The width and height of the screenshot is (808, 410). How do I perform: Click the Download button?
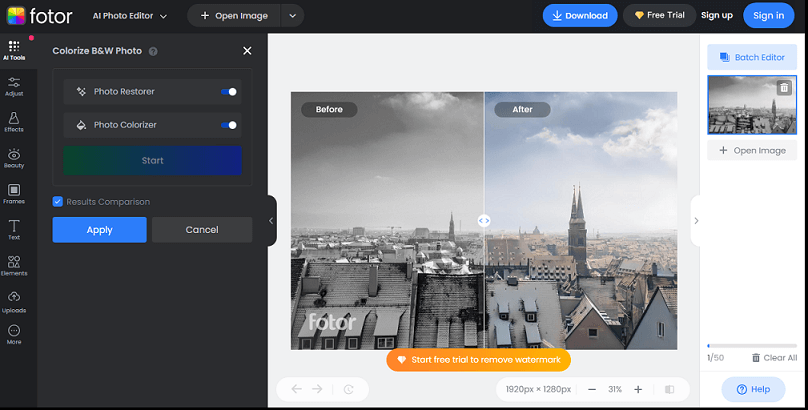click(580, 15)
